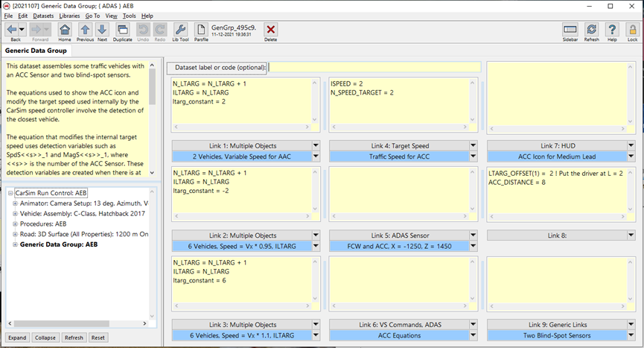Collapse the CarSim Run Control: AEB node

coord(10,193)
